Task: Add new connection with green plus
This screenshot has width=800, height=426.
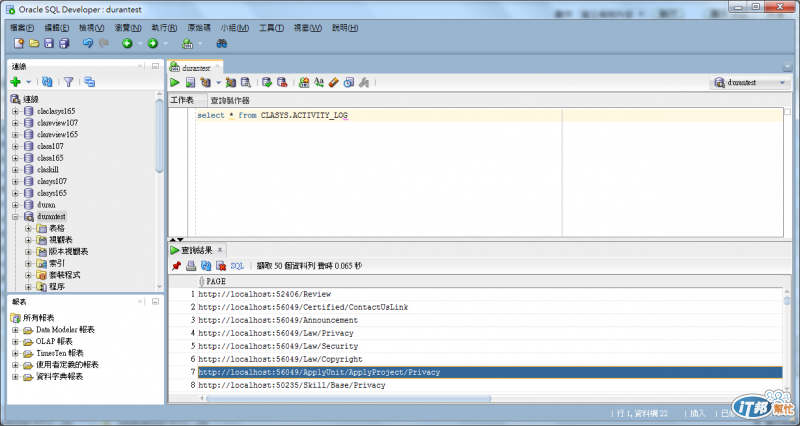Action: pyautogui.click(x=15, y=82)
